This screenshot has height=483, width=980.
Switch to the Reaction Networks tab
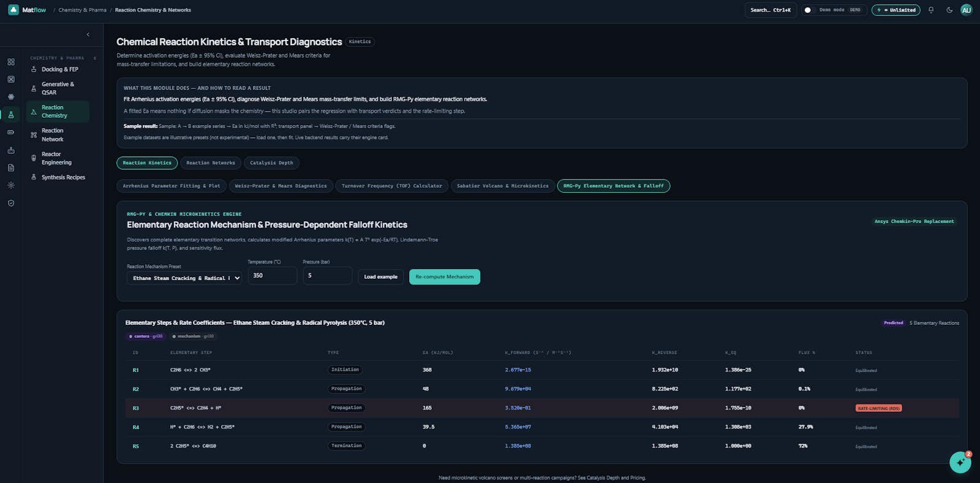pos(211,163)
